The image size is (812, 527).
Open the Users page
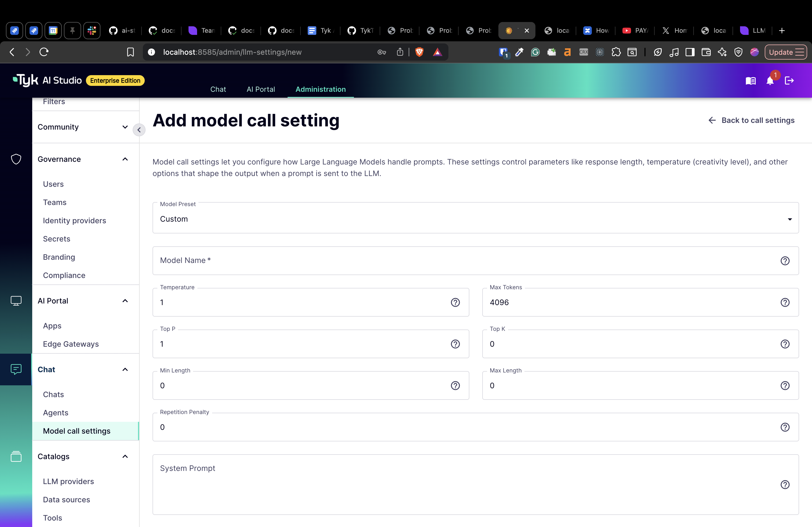(x=53, y=184)
